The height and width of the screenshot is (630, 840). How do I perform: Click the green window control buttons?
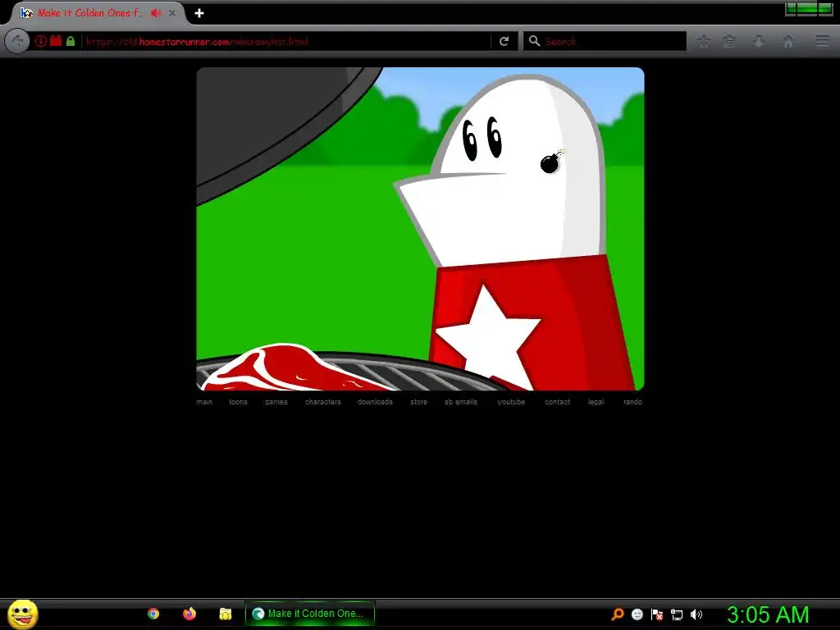click(809, 8)
